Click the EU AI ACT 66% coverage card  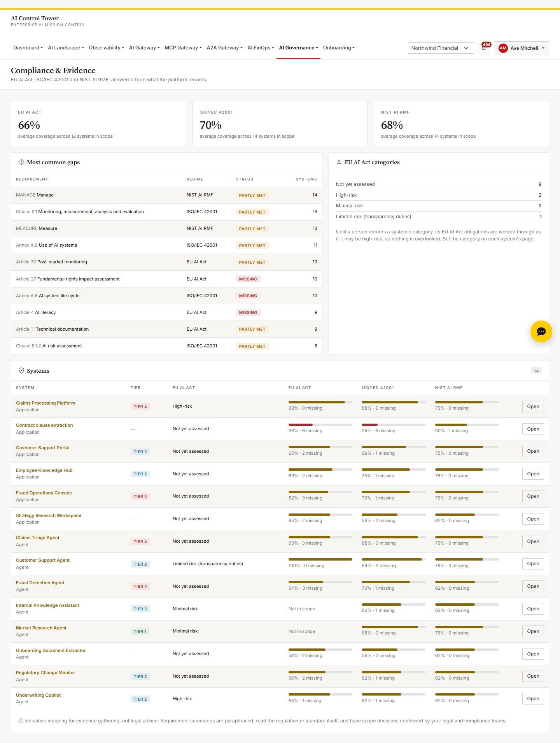point(98,124)
